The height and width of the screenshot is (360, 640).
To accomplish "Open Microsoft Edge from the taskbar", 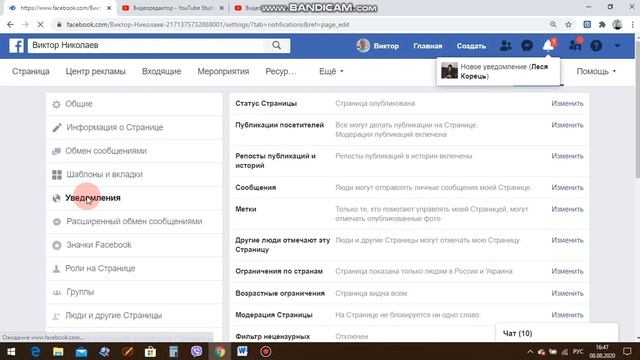I will coord(36,351).
